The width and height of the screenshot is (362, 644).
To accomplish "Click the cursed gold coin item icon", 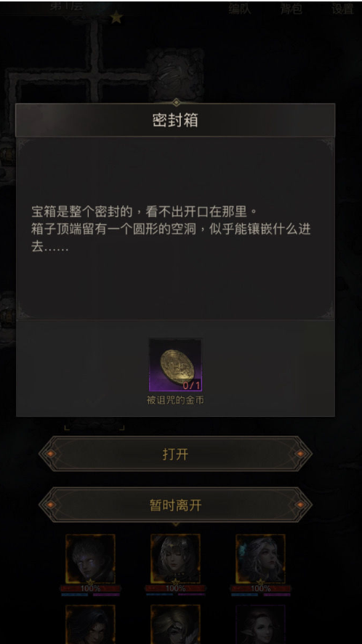I will pos(175,364).
